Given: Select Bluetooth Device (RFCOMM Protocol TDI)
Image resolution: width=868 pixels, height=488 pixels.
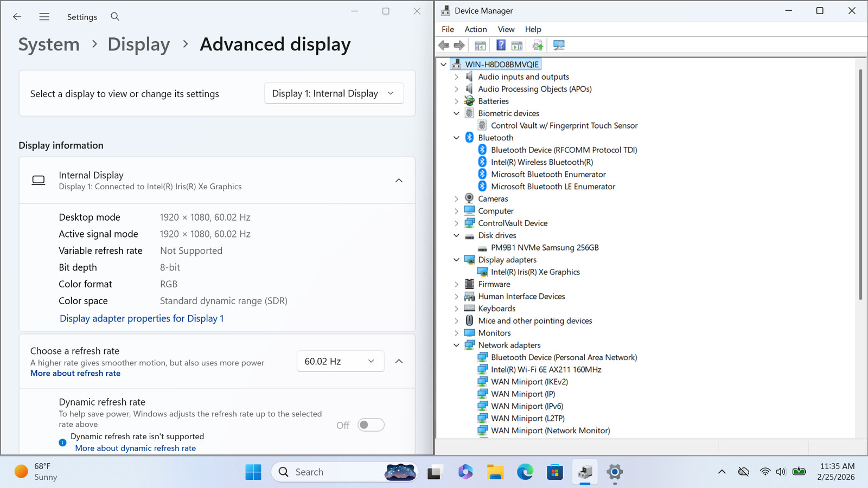Looking at the screenshot, I should point(564,150).
